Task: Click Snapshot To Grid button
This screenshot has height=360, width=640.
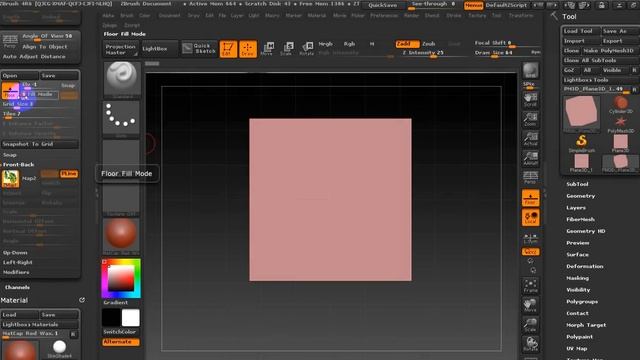Action: pos(40,144)
